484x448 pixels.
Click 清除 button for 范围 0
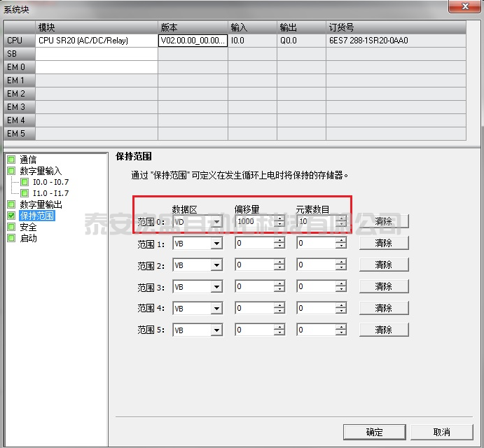pyautogui.click(x=383, y=222)
